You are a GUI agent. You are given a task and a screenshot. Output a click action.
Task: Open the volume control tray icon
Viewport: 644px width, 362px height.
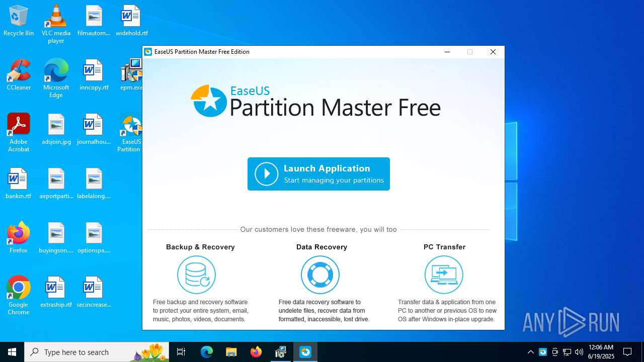tap(579, 352)
